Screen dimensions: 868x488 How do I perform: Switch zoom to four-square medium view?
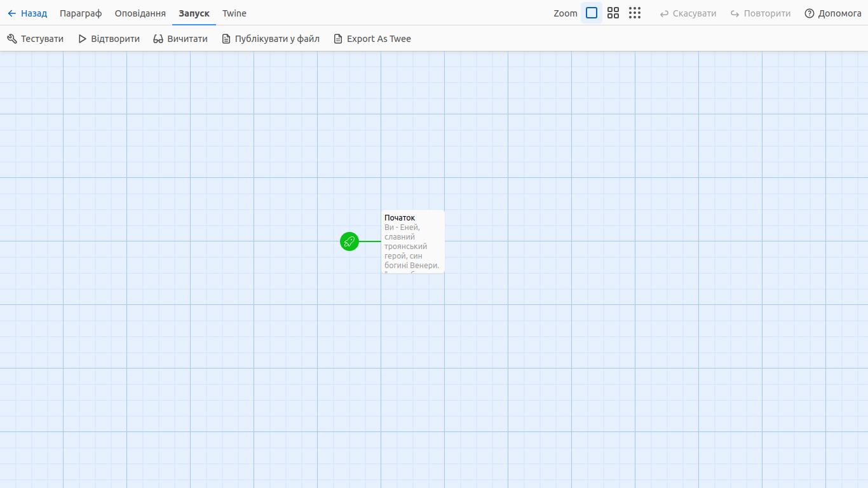pos(613,13)
